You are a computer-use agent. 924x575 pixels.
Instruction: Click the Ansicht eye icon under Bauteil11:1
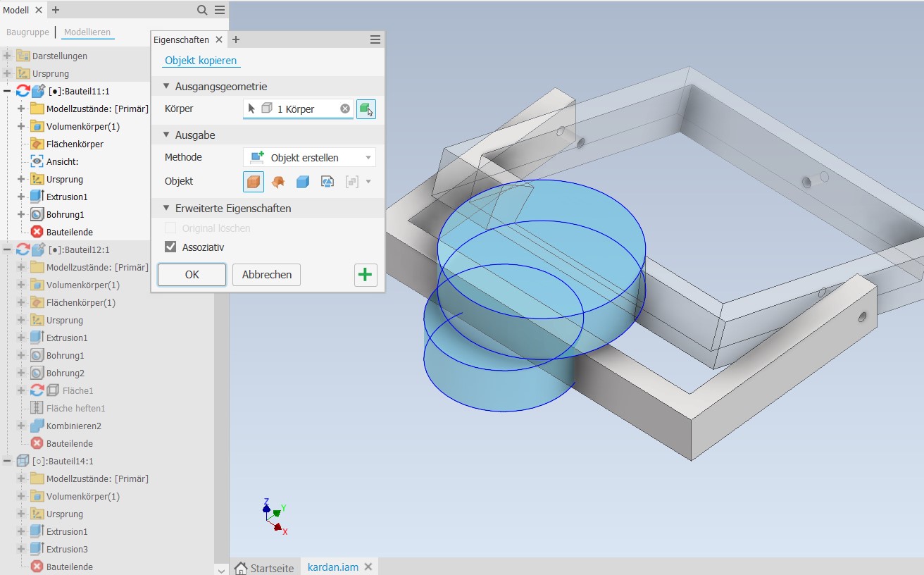[37, 161]
